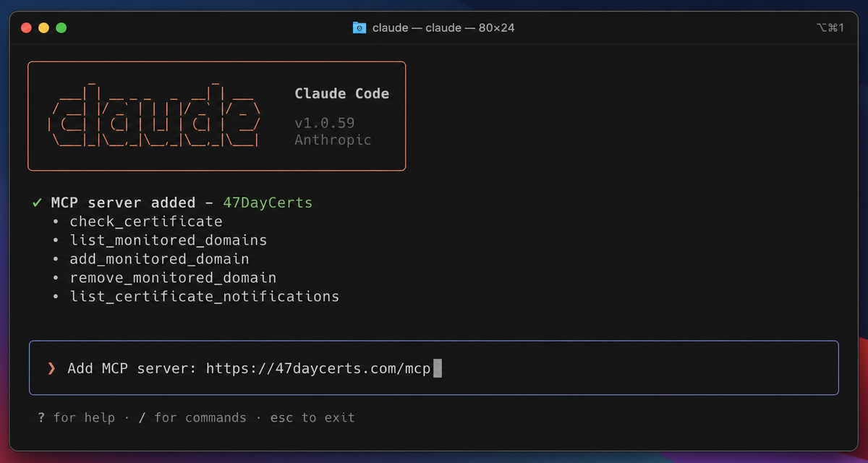
Task: Click the list_certificate_notifications tool entry
Action: coord(205,297)
